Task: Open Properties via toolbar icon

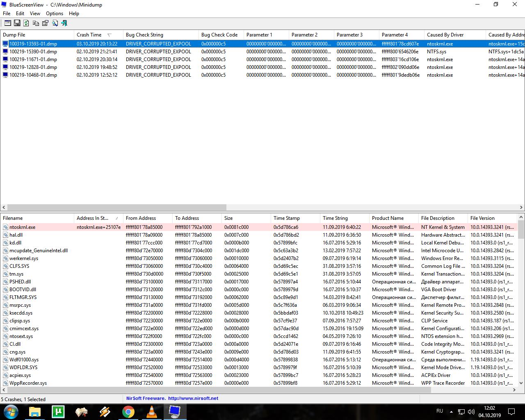Action: point(45,23)
